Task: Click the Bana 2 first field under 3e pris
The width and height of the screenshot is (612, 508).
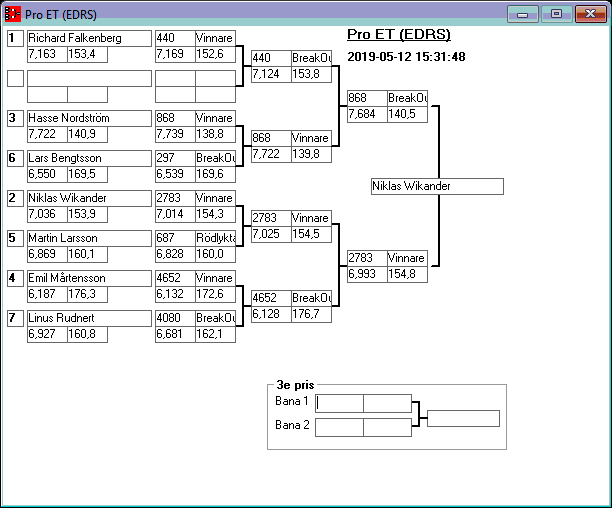Action: coord(339,427)
